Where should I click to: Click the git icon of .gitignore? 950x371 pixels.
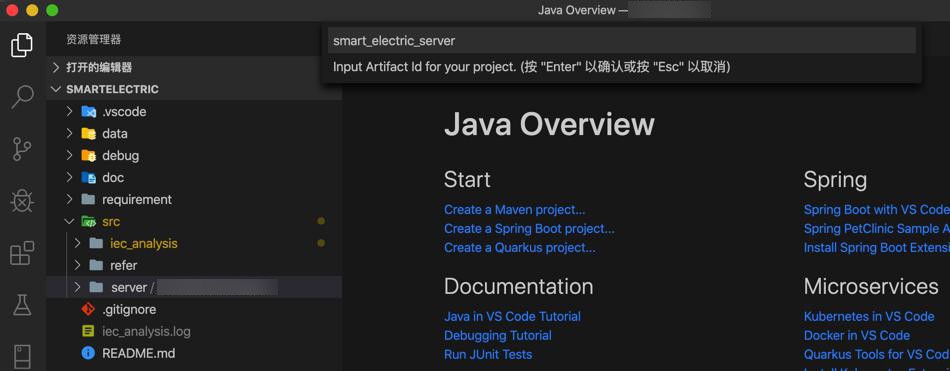point(88,309)
